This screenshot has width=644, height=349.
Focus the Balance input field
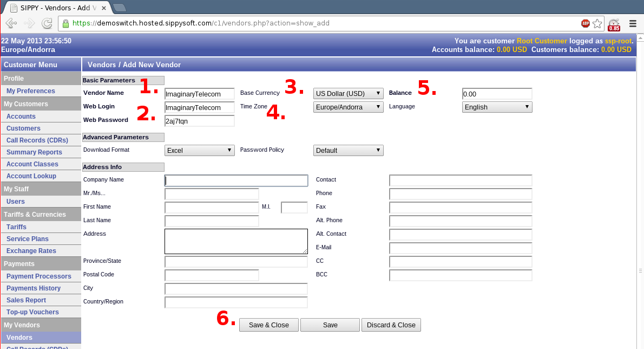(497, 94)
